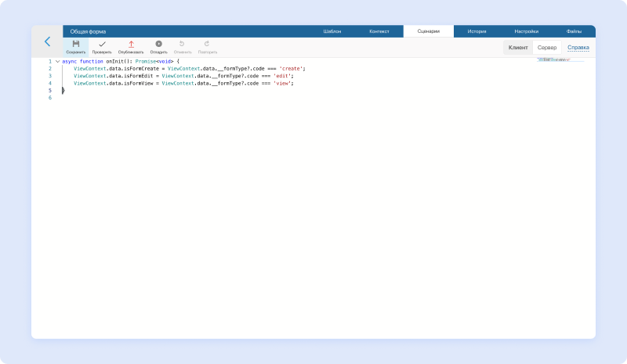Go to the История tab
Screen dimensions: 627x364
point(477,31)
